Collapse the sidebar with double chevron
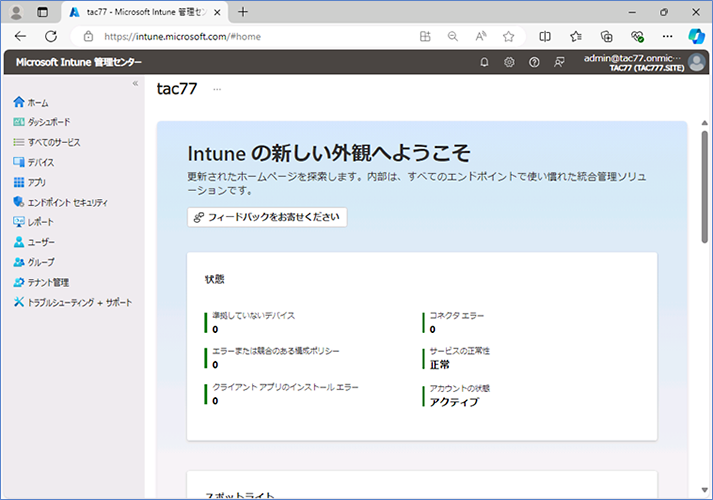Screen dimensions: 713x500 (135, 83)
